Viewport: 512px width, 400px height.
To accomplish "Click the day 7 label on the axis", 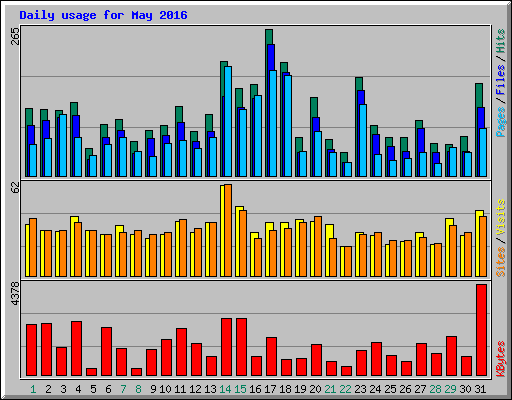I will point(123,389).
